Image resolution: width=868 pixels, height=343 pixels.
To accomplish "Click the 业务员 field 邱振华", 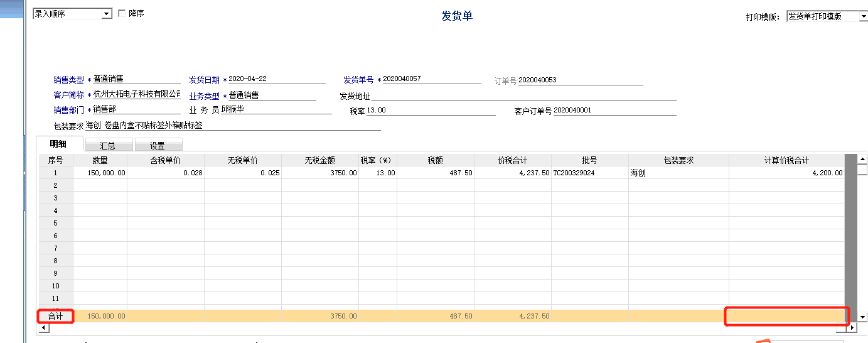I will (x=276, y=109).
